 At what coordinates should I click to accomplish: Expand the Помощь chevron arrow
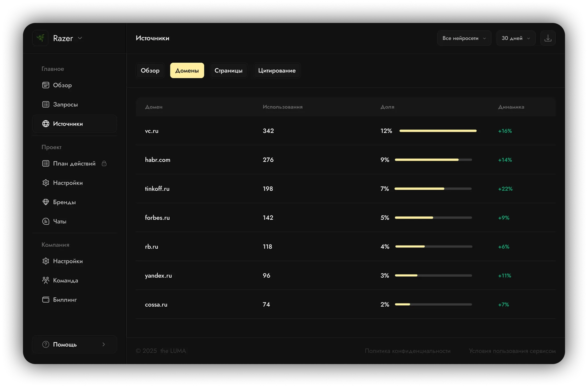(104, 344)
